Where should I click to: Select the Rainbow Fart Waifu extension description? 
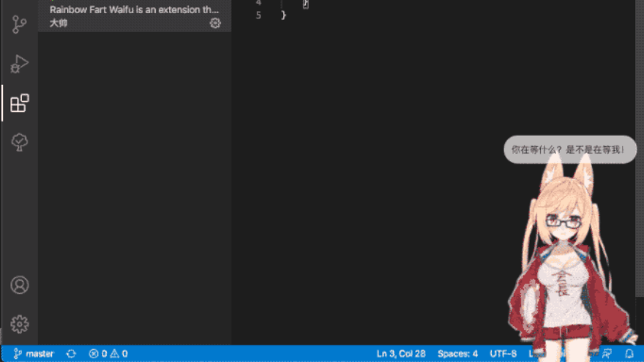pyautogui.click(x=135, y=10)
